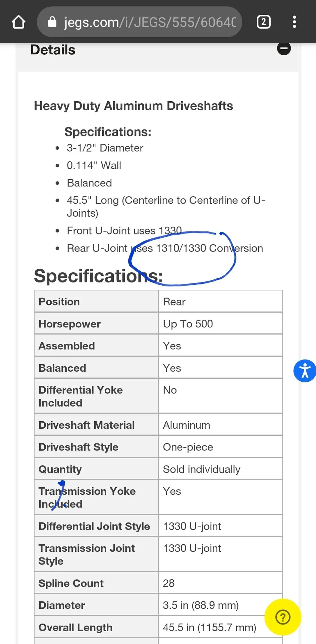
Task: Tap the Driveshaft Material value Aluminum
Action: [187, 425]
